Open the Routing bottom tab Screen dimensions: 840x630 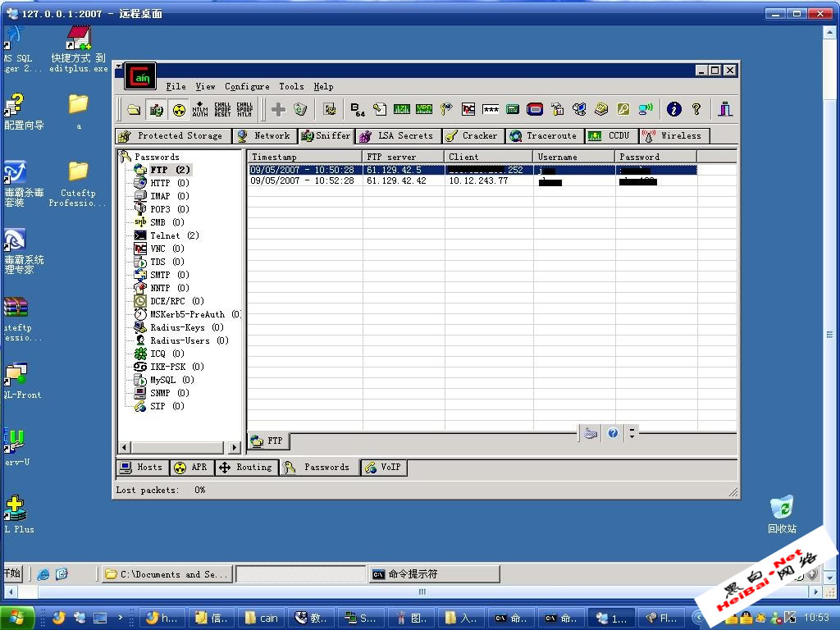pyautogui.click(x=246, y=467)
